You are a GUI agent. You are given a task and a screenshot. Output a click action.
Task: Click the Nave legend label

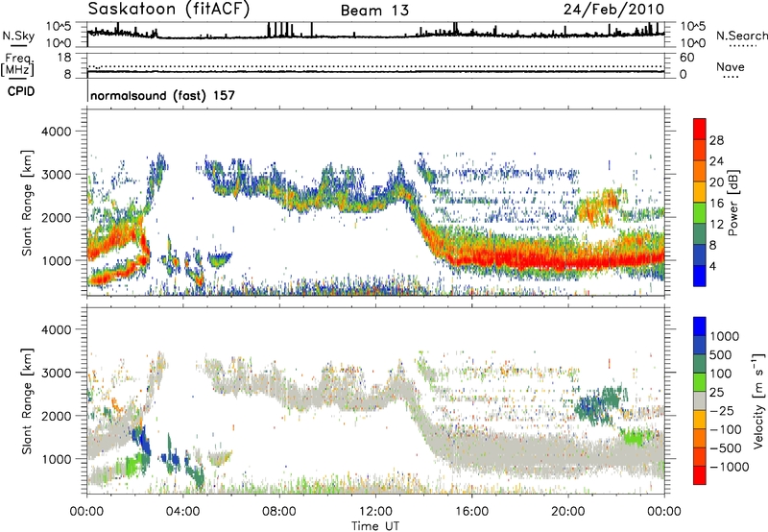click(x=731, y=66)
